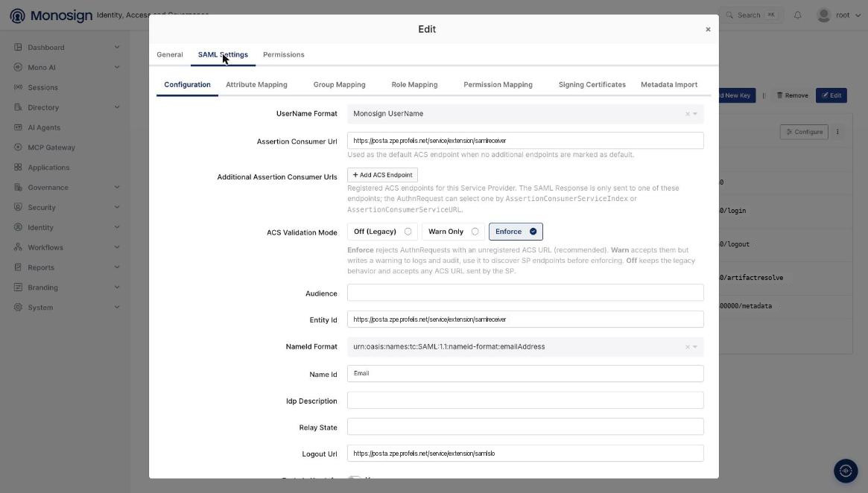Expand the System menu chevron
868x493 pixels.
117,307
